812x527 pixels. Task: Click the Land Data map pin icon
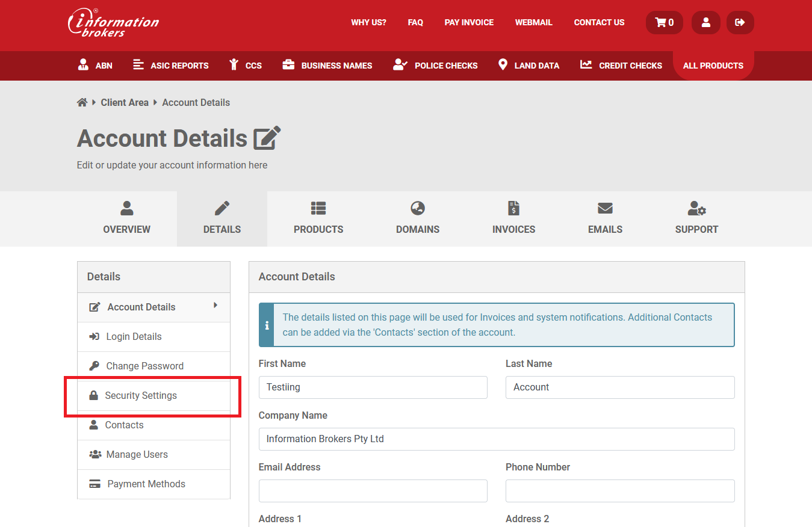(x=503, y=64)
